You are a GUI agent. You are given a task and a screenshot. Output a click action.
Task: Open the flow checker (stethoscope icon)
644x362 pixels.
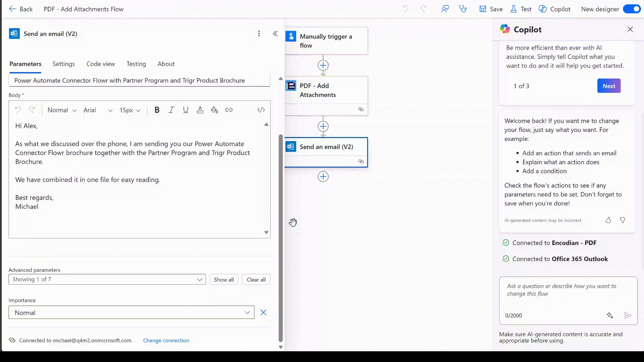pos(463,9)
